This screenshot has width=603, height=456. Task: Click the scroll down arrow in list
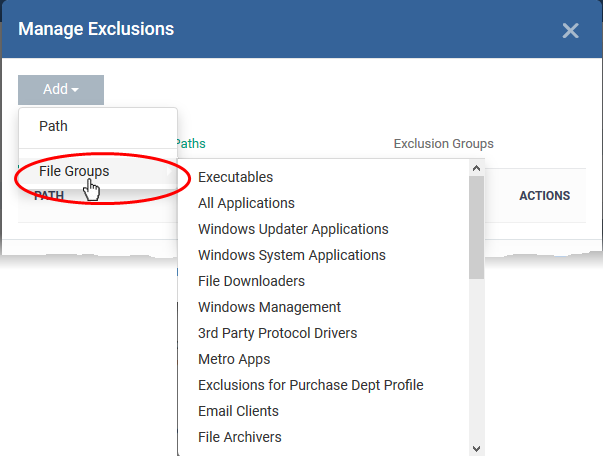click(x=476, y=449)
